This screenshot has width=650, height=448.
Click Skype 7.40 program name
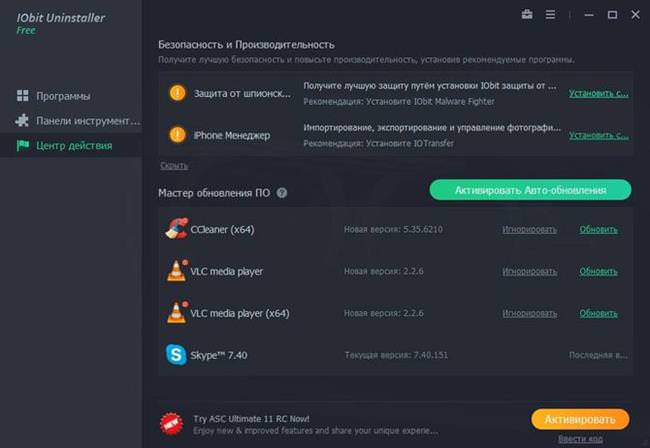[x=218, y=355]
